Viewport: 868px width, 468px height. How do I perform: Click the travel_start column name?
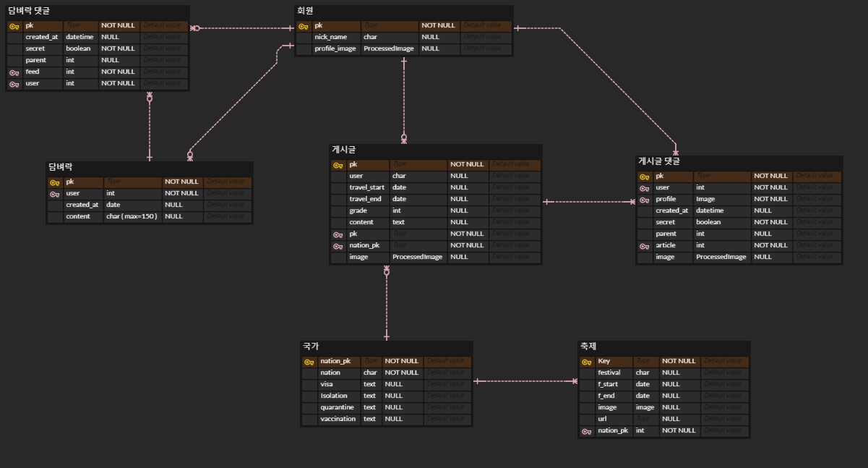pyautogui.click(x=367, y=187)
